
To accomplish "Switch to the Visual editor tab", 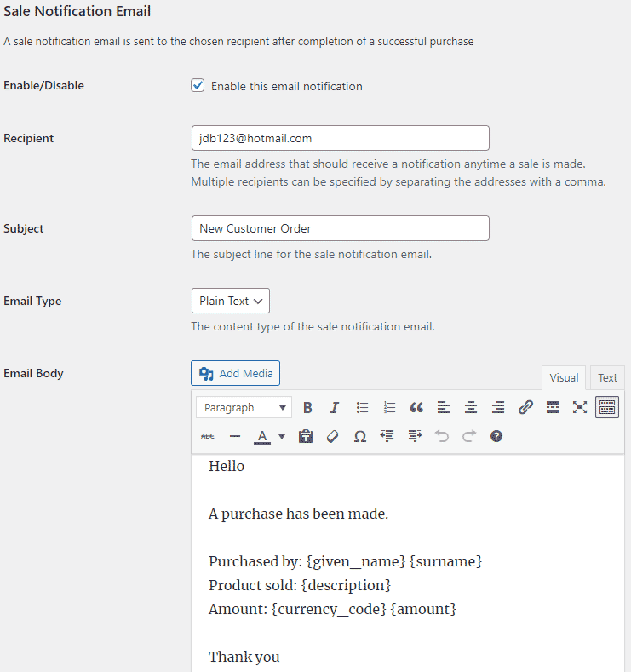I will [x=564, y=378].
